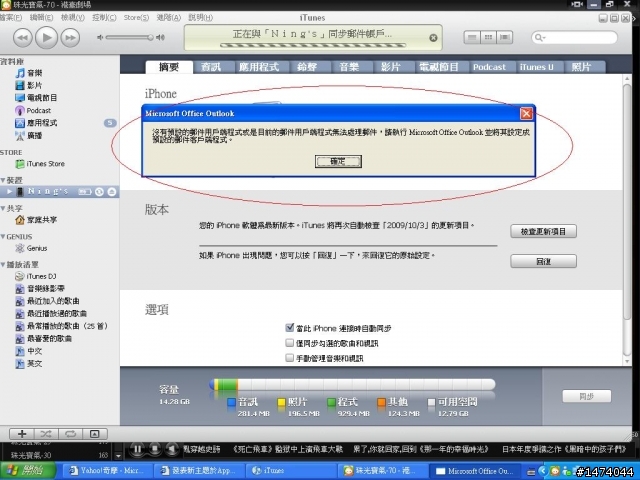Close the Microsoft Office Outlook dialog

click(526, 113)
